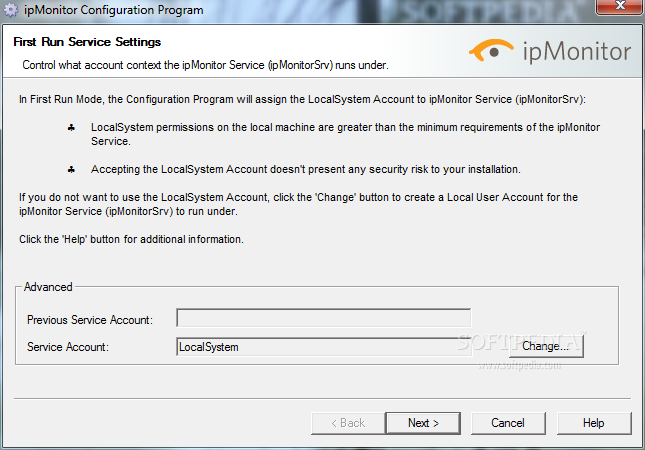Click the ipMonitor orange eye logo
The image size is (645, 450).
pos(491,50)
